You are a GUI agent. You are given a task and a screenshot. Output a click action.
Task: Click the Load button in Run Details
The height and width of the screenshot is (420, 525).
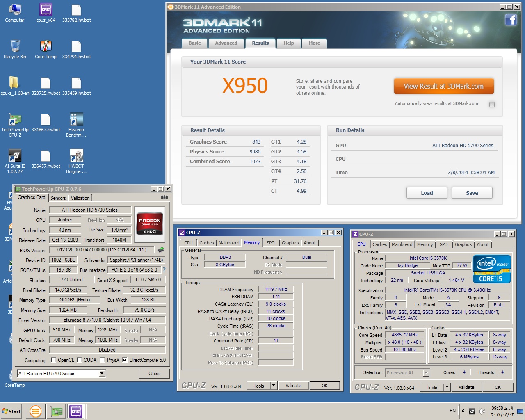tap(427, 193)
